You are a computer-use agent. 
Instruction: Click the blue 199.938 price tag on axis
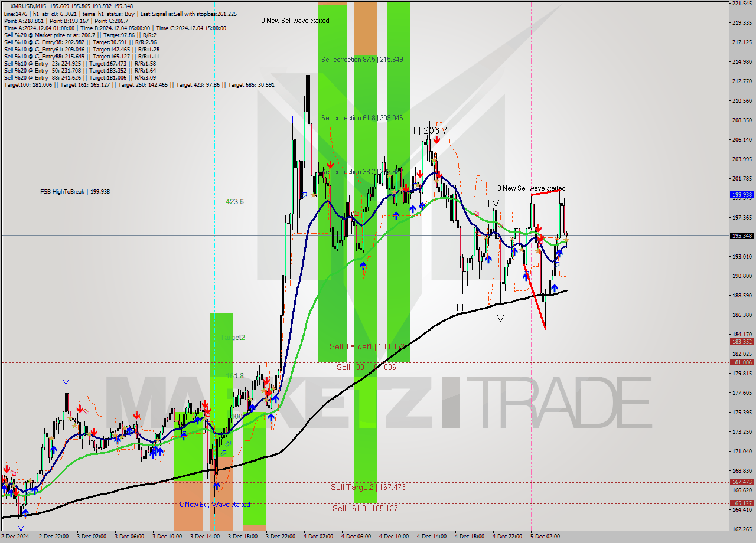(x=742, y=194)
